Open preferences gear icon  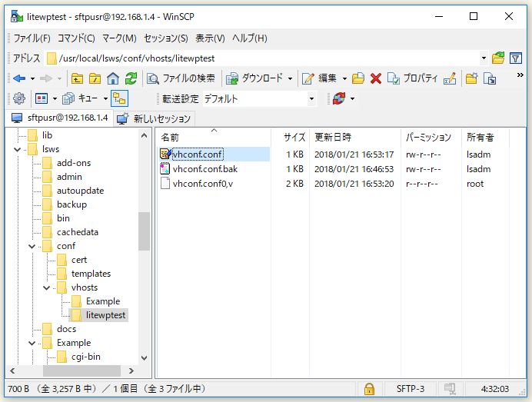tap(19, 98)
